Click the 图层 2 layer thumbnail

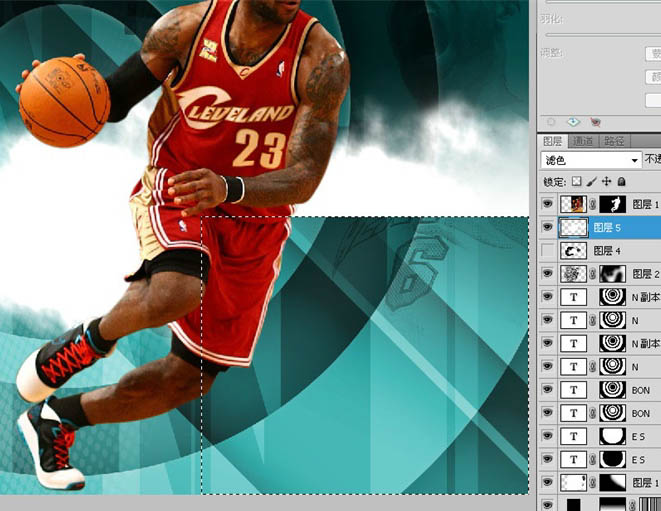click(x=573, y=274)
